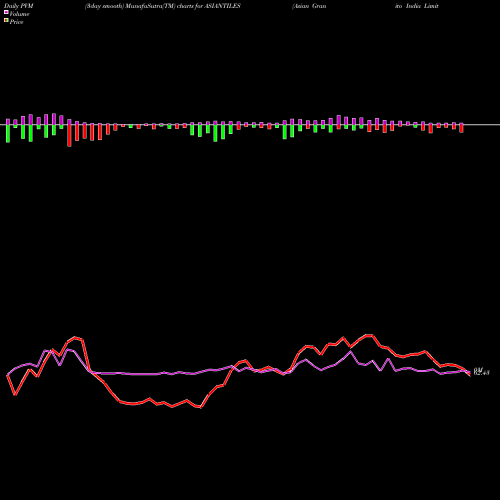Click the ito India Limit text
The image size is (500, 500).
click(417, 6)
